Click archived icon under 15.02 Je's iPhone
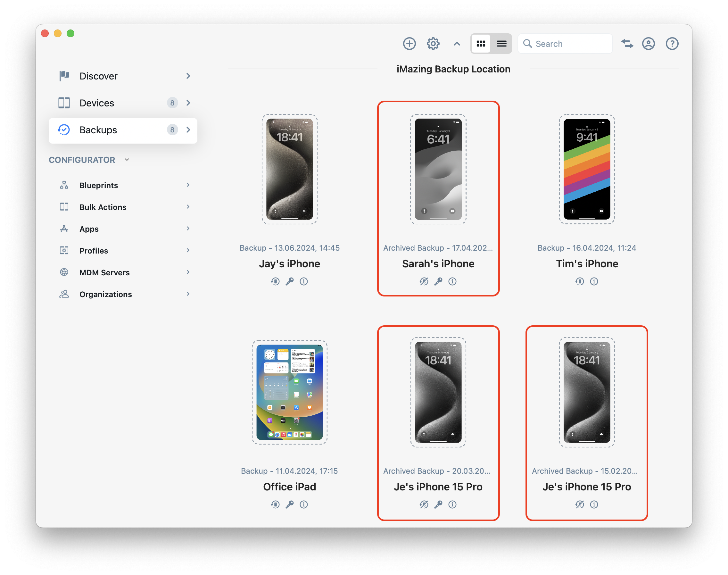The image size is (728, 575). (580, 504)
